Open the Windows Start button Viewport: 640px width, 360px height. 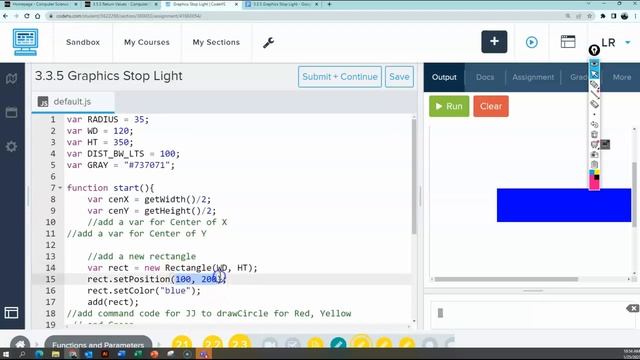(x=6, y=354)
